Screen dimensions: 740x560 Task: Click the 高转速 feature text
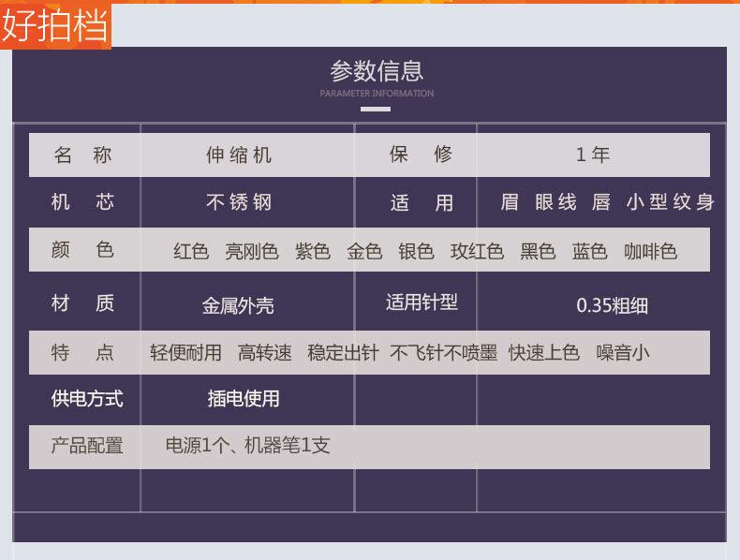tap(265, 352)
